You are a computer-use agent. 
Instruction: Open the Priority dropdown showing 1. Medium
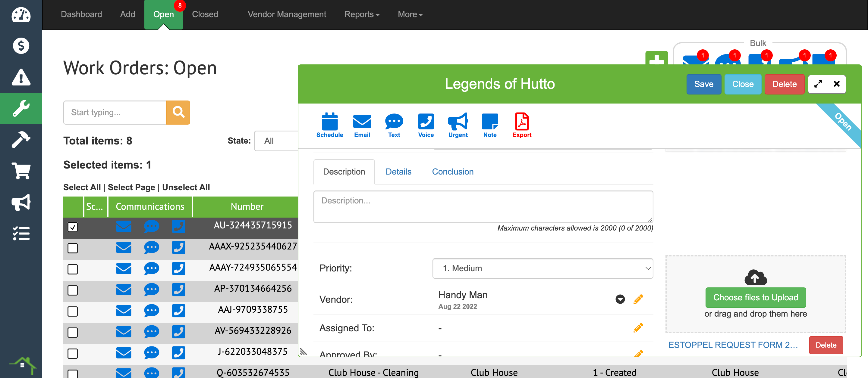pyautogui.click(x=542, y=268)
